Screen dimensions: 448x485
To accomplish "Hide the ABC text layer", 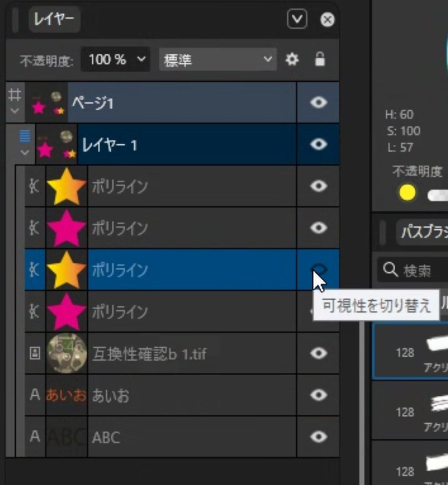I will (318, 437).
